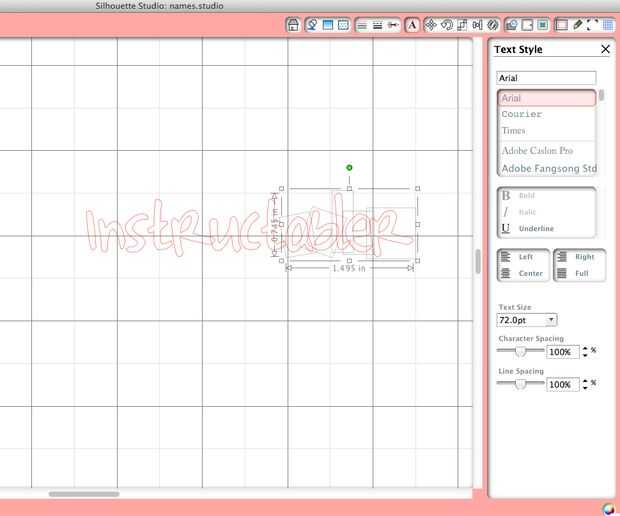Viewport: 620px width, 516px height.
Task: Increase Character Spacing with up arrow
Action: point(585,348)
